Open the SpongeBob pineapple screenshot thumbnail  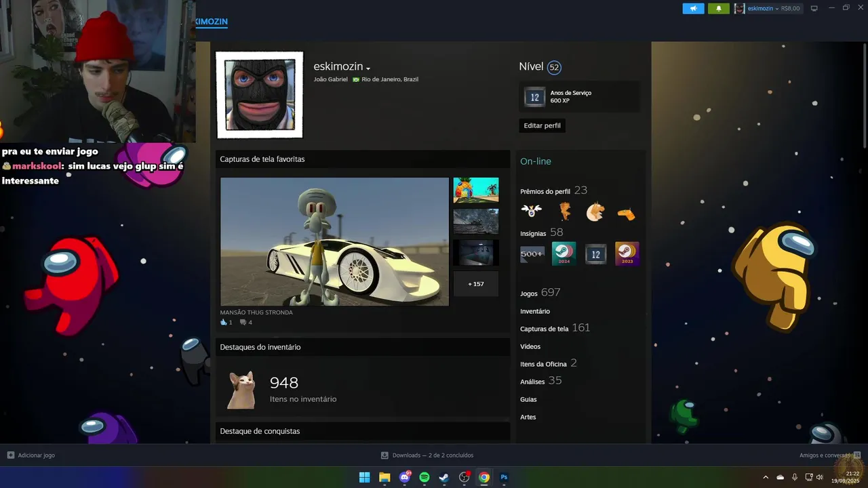(475, 190)
